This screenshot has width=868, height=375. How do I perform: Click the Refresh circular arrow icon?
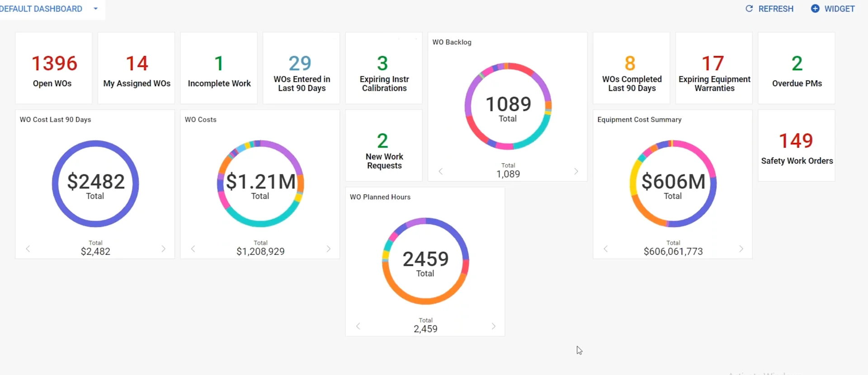pos(749,9)
